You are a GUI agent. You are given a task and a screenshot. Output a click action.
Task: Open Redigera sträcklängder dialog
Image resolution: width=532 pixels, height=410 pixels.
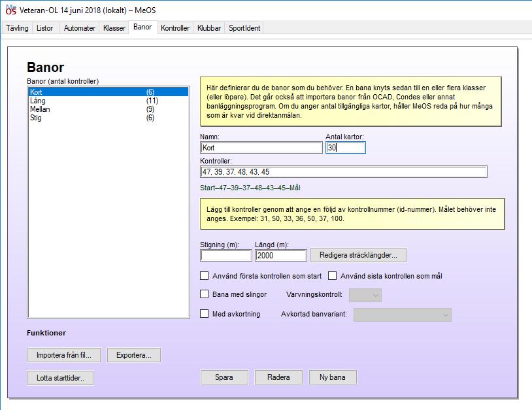[358, 255]
